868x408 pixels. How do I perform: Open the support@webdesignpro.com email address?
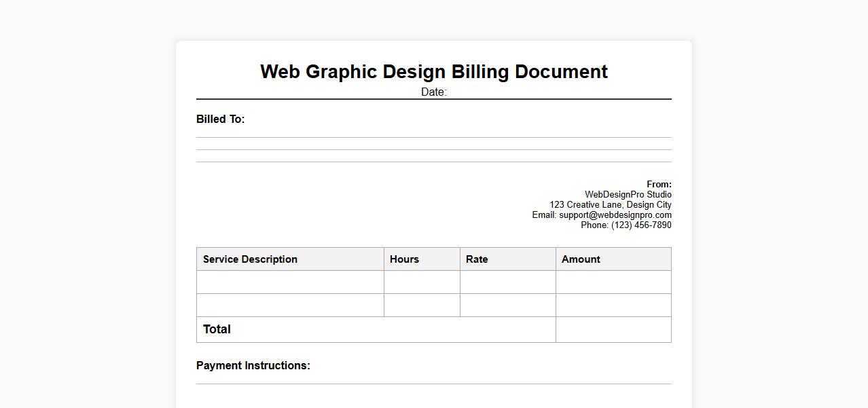tap(615, 215)
